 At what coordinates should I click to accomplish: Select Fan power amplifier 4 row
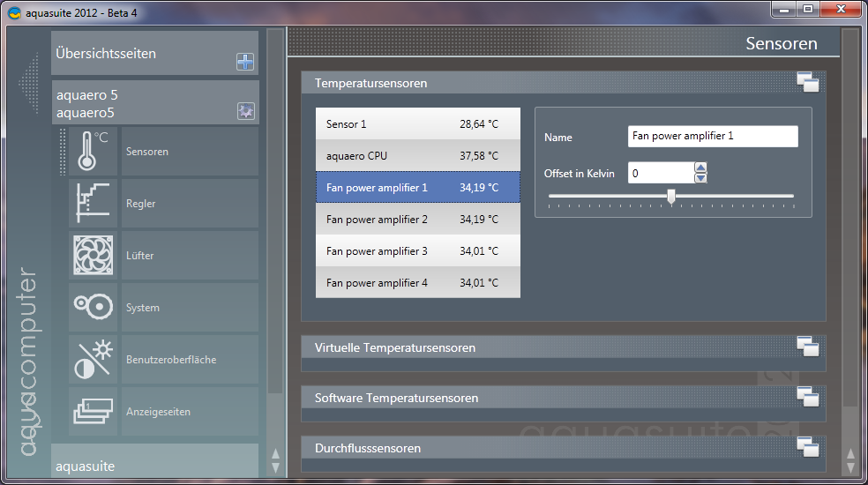click(417, 283)
